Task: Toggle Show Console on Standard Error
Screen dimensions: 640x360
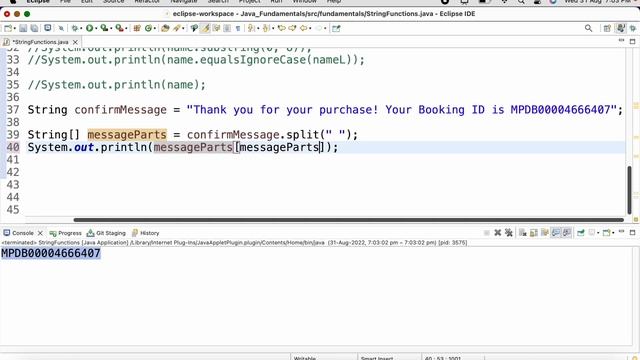Action: [567, 233]
